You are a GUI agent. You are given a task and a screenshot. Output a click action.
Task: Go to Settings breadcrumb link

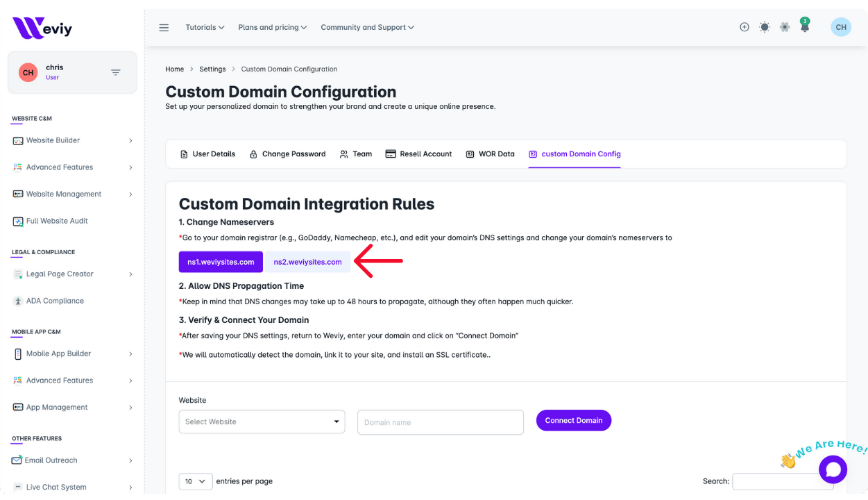click(x=212, y=69)
